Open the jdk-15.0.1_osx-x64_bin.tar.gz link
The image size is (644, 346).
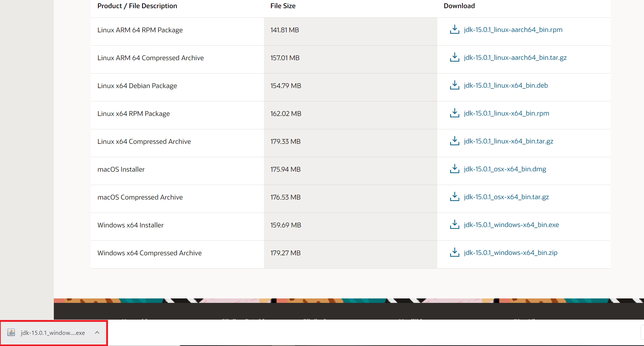coord(506,197)
